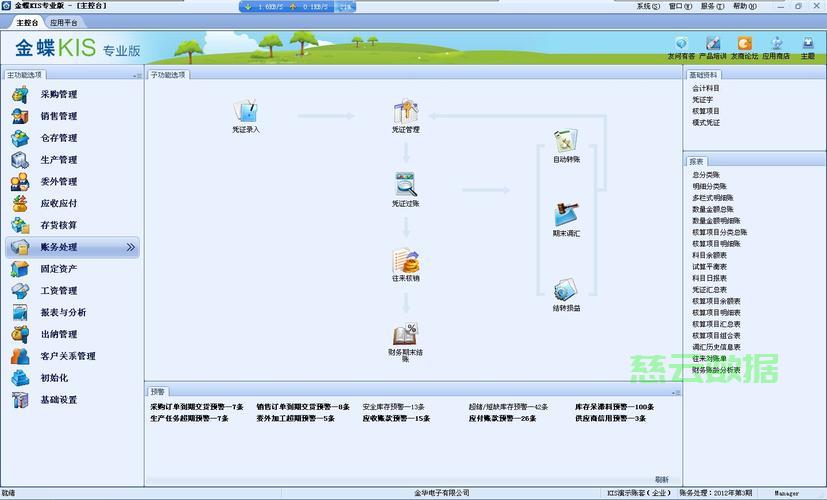Select 报表与分析 module icon
This screenshot has width=827, height=500.
point(20,313)
